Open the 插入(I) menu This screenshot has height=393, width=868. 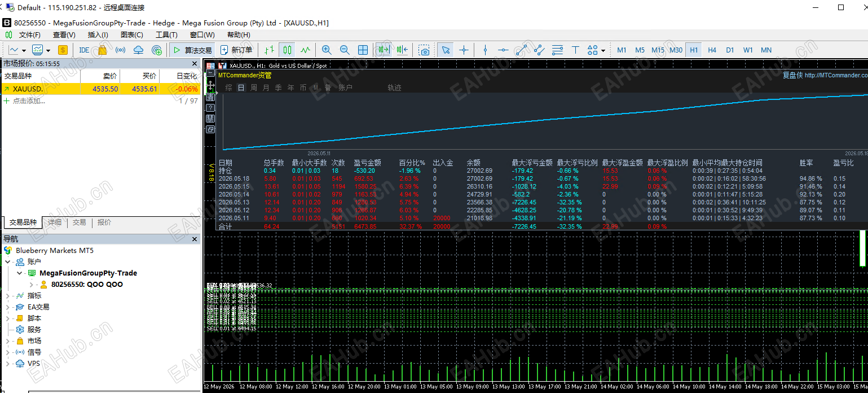[98, 35]
